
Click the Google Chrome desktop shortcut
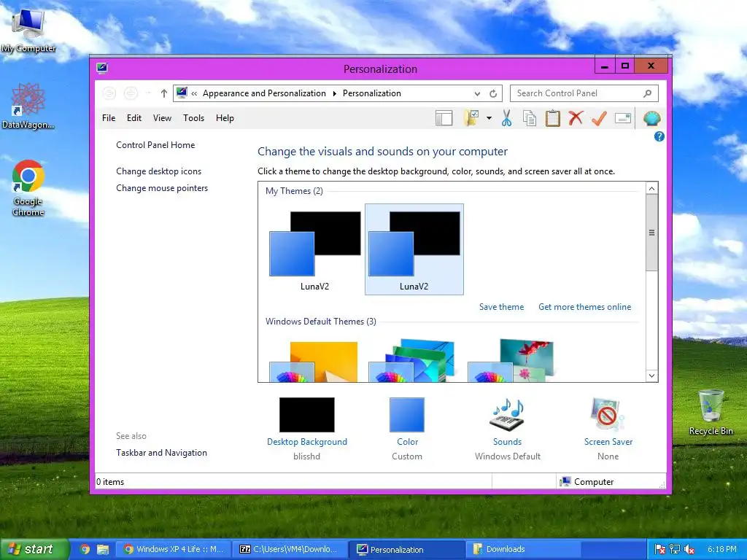[x=28, y=188]
